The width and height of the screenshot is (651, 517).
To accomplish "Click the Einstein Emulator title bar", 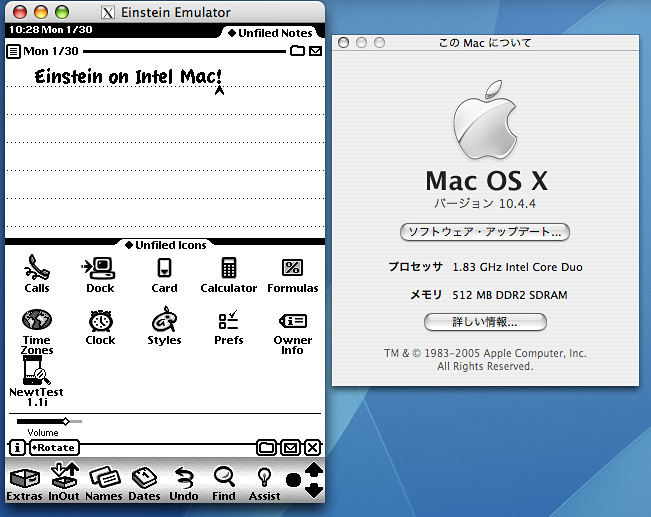I will pos(165,12).
